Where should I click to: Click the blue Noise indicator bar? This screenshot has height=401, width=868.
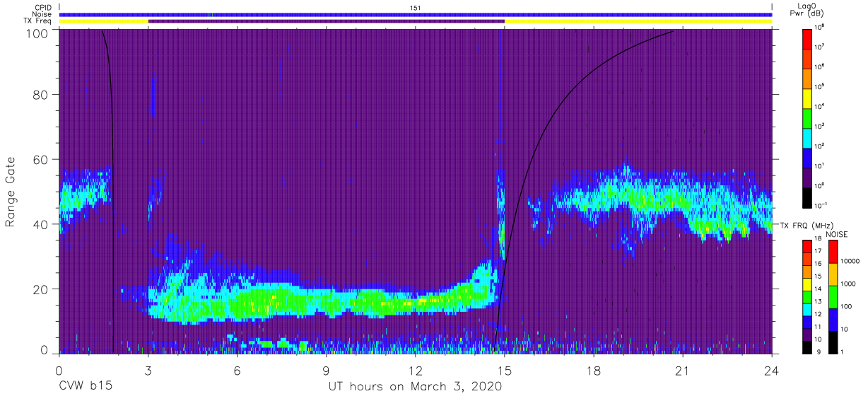tap(416, 14)
